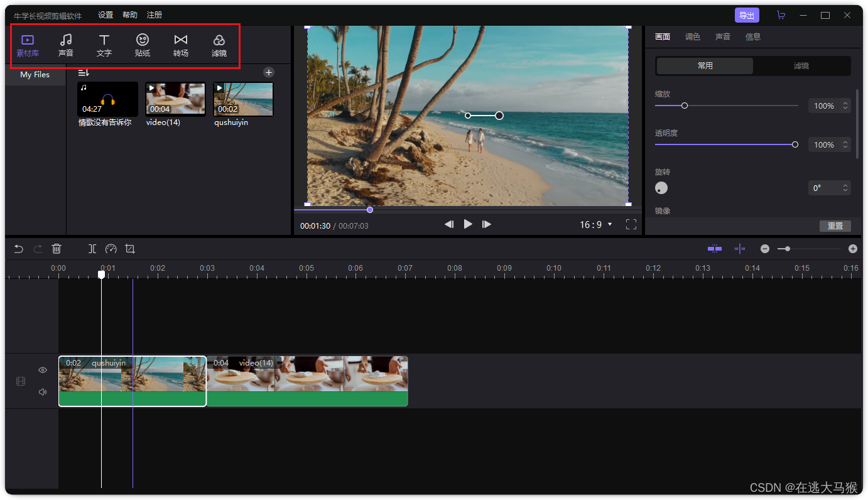Viewport: 868px width, 500px height.
Task: Click the preview progress bar handle
Action: 370,210
